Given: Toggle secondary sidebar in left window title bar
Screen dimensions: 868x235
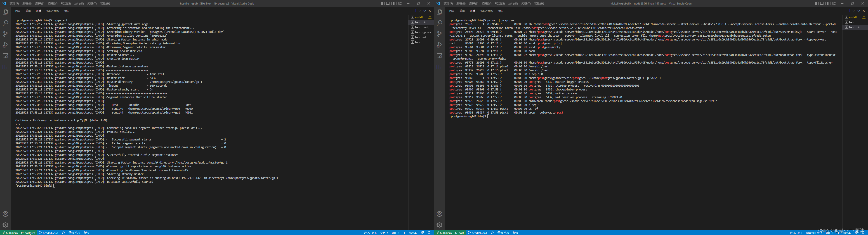Looking at the screenshot, I should pos(393,3).
